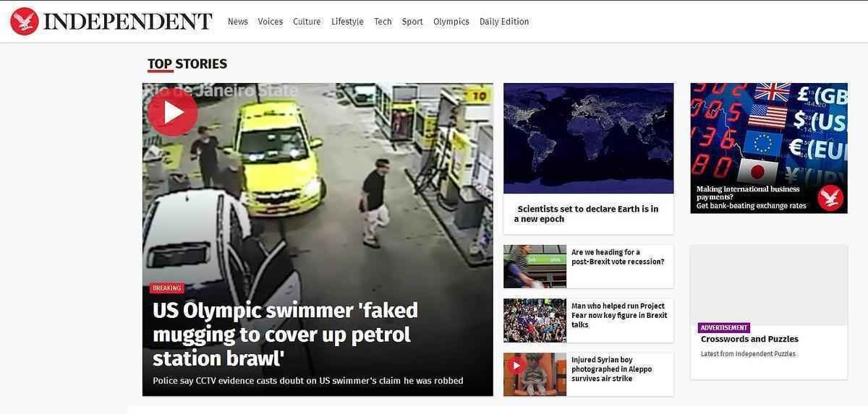Screen dimensions: 868x414
Task: Open the Olympics section
Action: [x=451, y=22]
